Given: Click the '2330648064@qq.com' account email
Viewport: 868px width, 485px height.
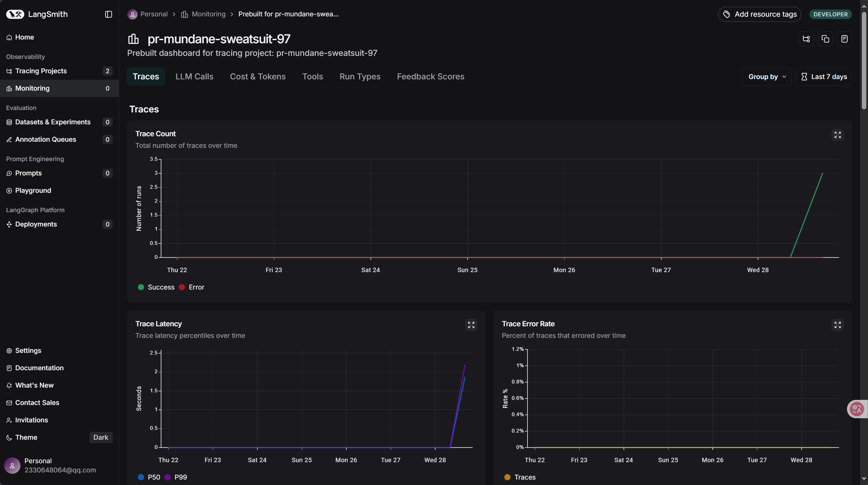Looking at the screenshot, I should tap(60, 470).
